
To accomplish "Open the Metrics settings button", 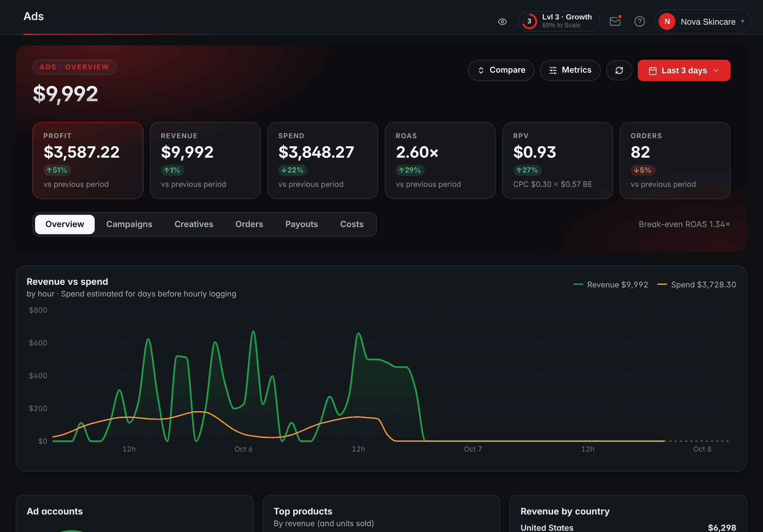I will 570,70.
